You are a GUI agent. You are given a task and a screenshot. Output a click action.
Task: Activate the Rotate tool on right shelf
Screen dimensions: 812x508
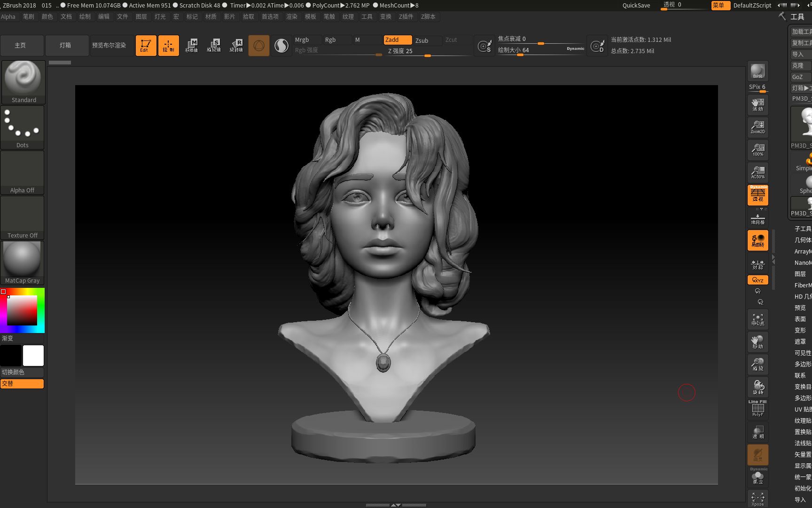coord(757,387)
